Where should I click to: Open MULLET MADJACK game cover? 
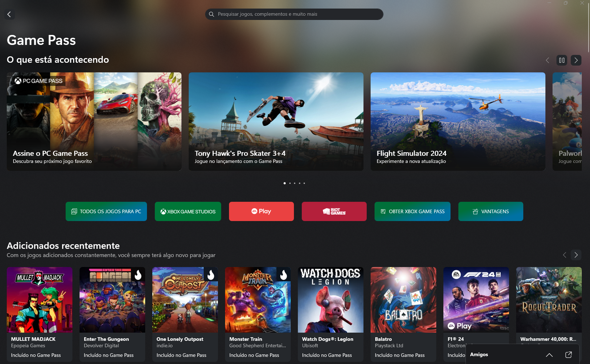pyautogui.click(x=40, y=300)
